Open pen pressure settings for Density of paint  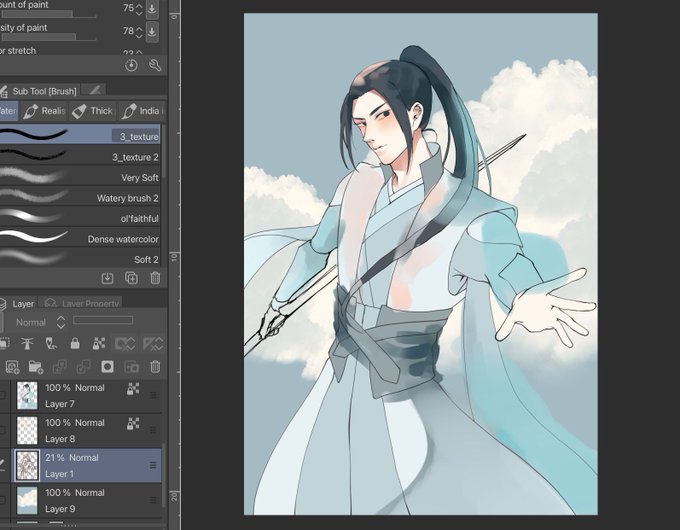click(152, 31)
